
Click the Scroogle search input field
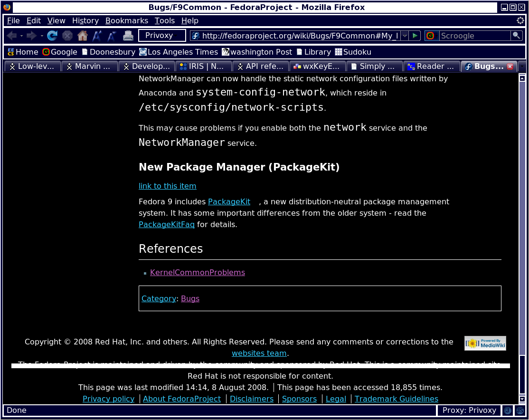475,36
